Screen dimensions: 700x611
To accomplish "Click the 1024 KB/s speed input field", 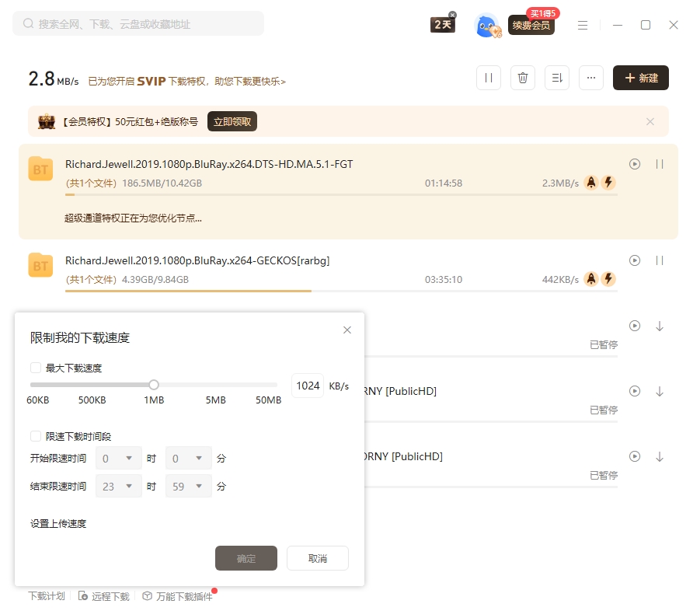I will coord(308,386).
